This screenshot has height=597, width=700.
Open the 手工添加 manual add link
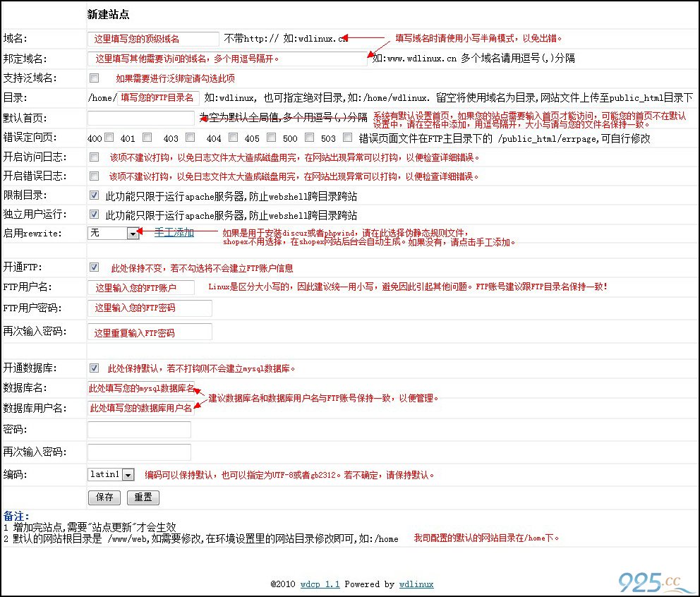(x=174, y=232)
